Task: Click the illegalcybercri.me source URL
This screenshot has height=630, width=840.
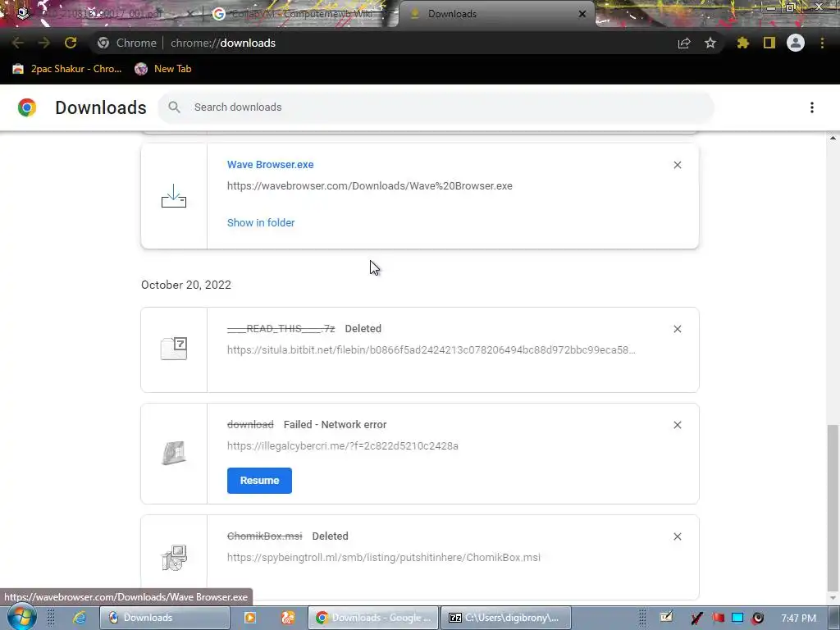Action: (343, 445)
